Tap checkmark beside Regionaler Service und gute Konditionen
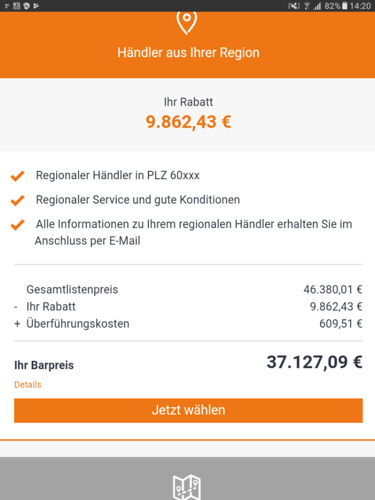375x500 pixels. pyautogui.click(x=17, y=200)
